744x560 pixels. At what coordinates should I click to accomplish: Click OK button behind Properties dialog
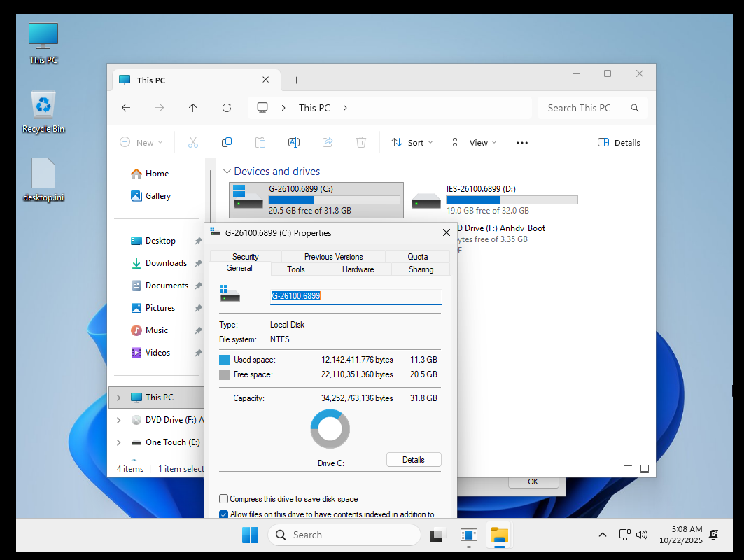tap(533, 482)
